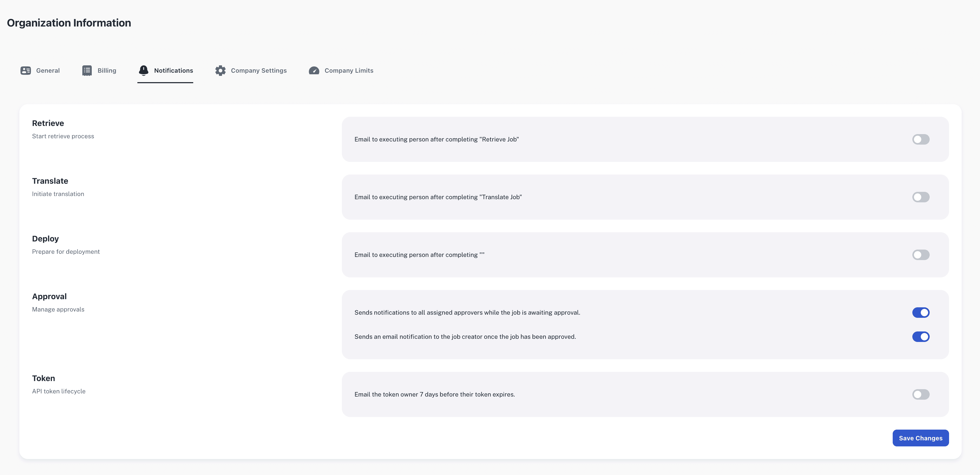Screen dimensions: 980x475
Task: Disable job creator approved email notification
Action: [921, 337]
